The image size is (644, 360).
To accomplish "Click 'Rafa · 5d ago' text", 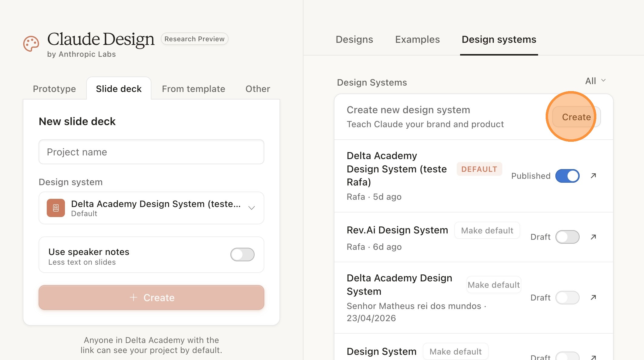I will (x=374, y=197).
